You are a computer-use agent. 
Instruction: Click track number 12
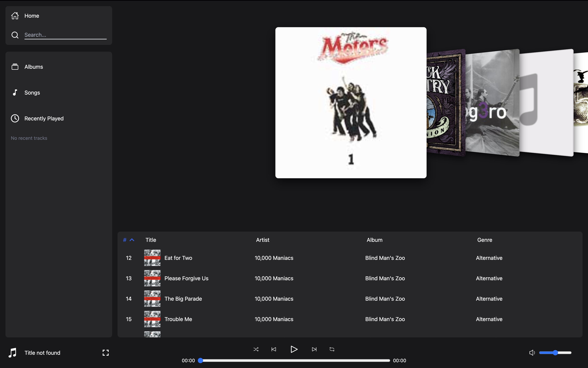click(x=129, y=258)
